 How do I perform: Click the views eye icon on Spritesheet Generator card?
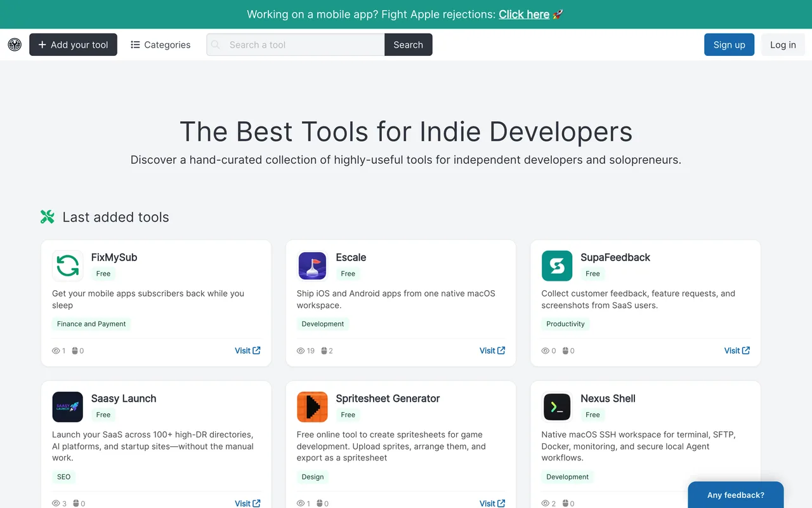click(x=301, y=504)
